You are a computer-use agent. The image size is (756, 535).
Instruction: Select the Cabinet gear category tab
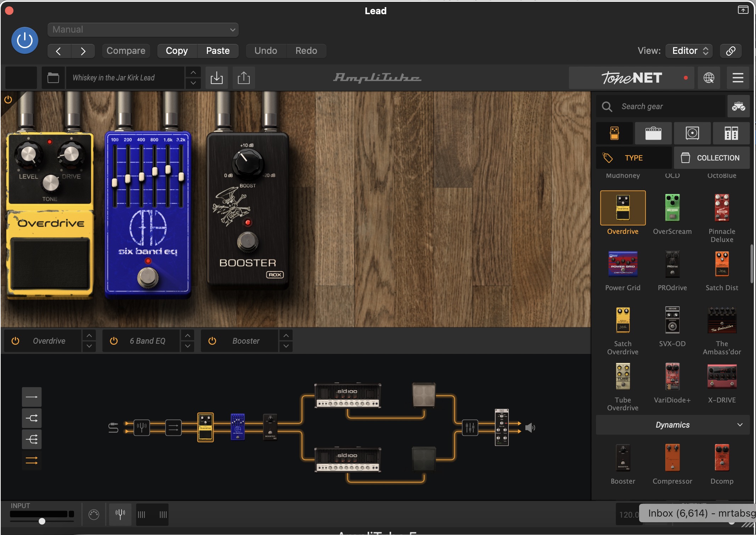692,133
